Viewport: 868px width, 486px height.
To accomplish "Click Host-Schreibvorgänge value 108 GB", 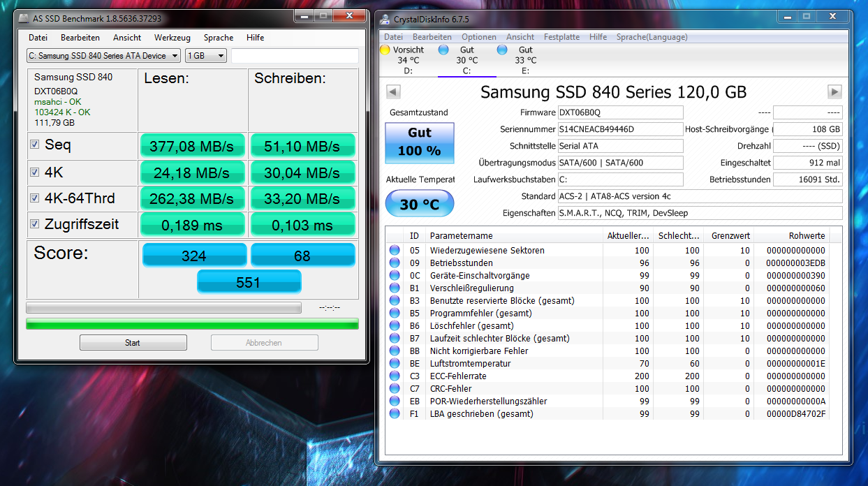I will click(808, 129).
